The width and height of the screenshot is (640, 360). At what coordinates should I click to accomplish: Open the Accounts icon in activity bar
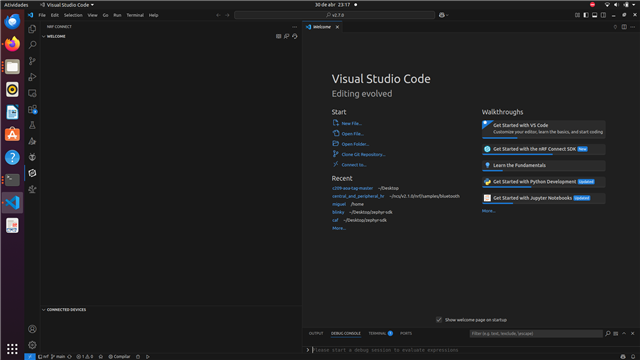[32, 329]
